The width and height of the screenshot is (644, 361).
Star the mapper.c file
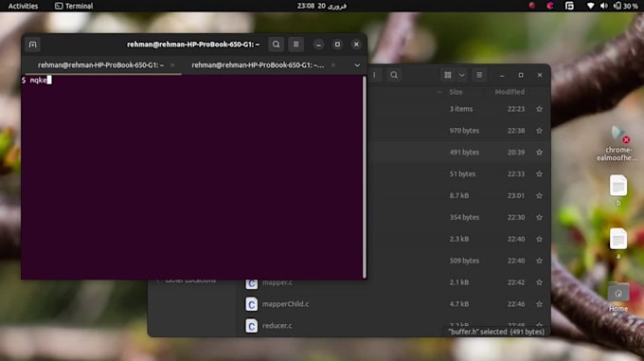[x=539, y=282]
